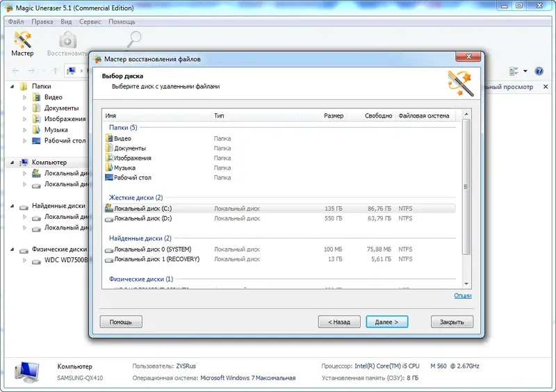Sort by Файловая система column header
Screen dimensions: 556x392
coord(425,115)
